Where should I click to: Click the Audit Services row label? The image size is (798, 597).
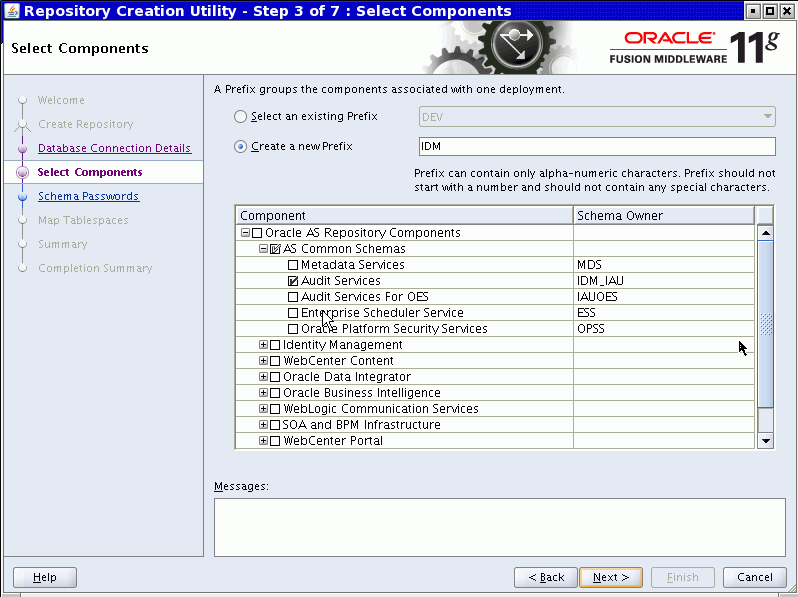pyautogui.click(x=341, y=281)
